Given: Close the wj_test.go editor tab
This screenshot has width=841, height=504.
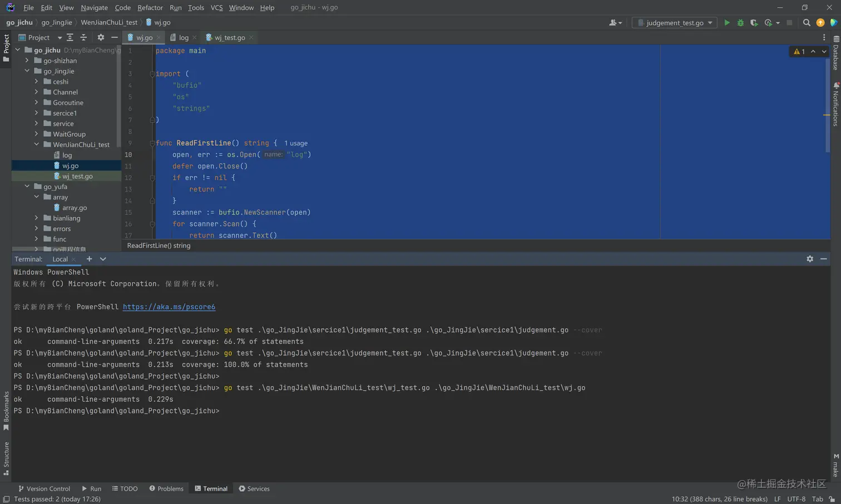Looking at the screenshot, I should pyautogui.click(x=251, y=38).
